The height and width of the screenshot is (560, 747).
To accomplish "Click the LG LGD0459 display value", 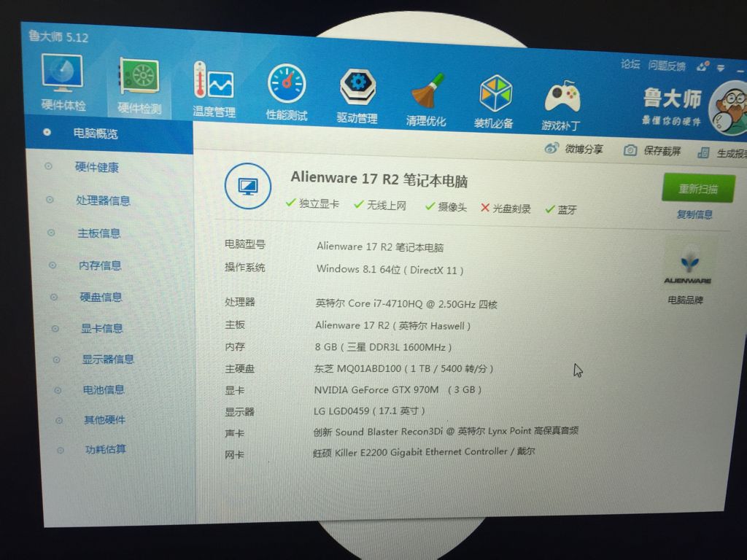I will coord(368,411).
